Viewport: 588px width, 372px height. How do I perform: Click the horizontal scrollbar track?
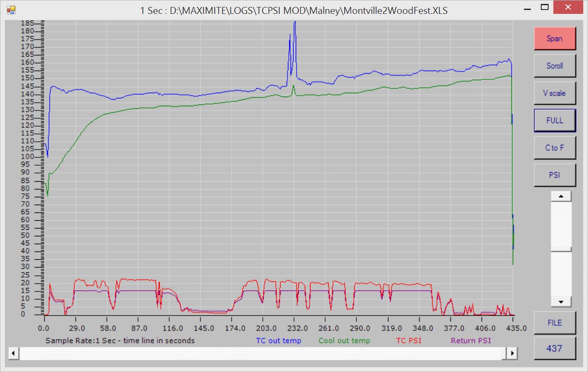[x=263, y=353]
